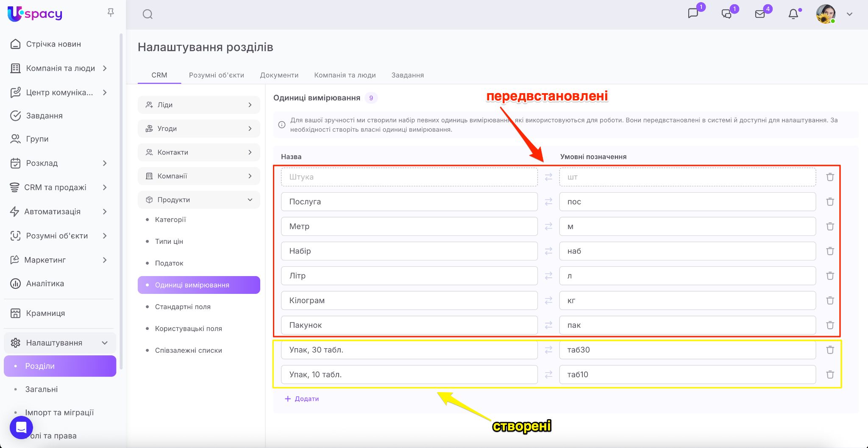Collapse the Продукти section
Viewport: 868px width, 448px height.
(250, 200)
